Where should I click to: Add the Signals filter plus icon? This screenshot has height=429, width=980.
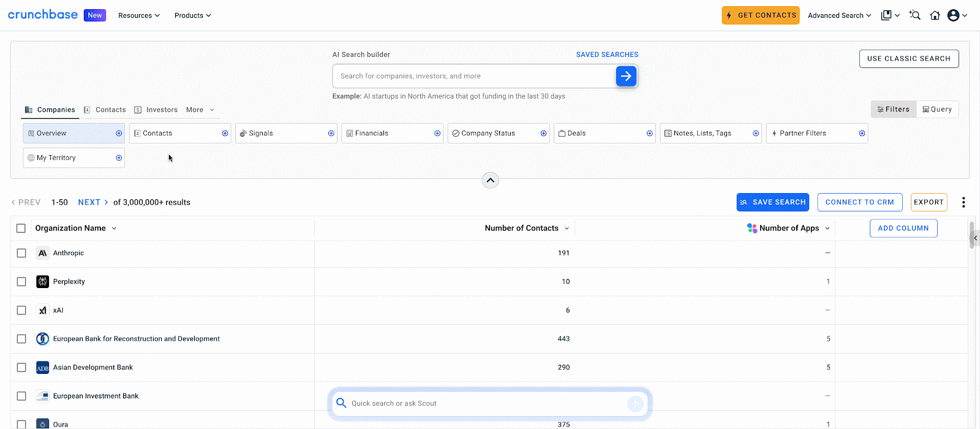pyautogui.click(x=331, y=133)
